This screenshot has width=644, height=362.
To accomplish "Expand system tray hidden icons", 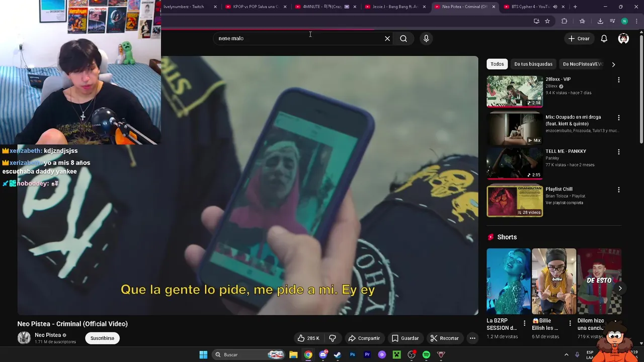I will point(566,354).
